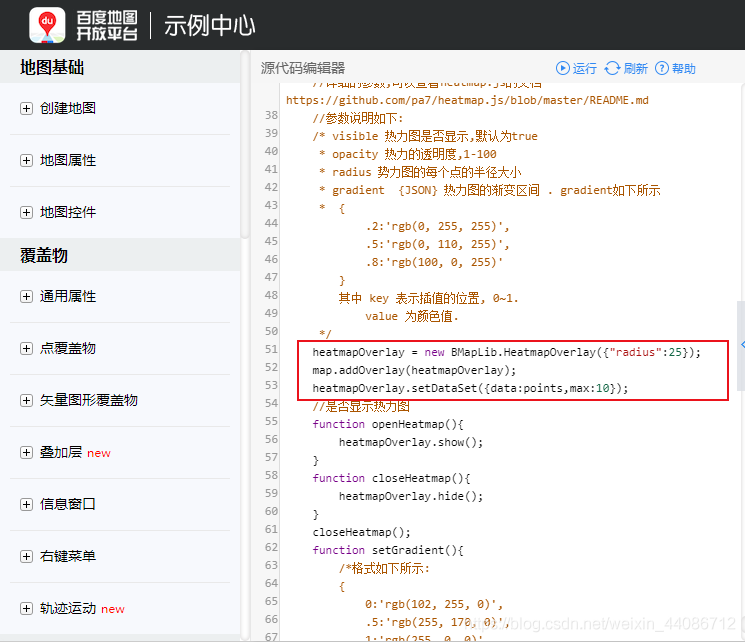Screen dimensions: 745x642
Task: Click line number 44 in gutter
Action: coord(271,223)
